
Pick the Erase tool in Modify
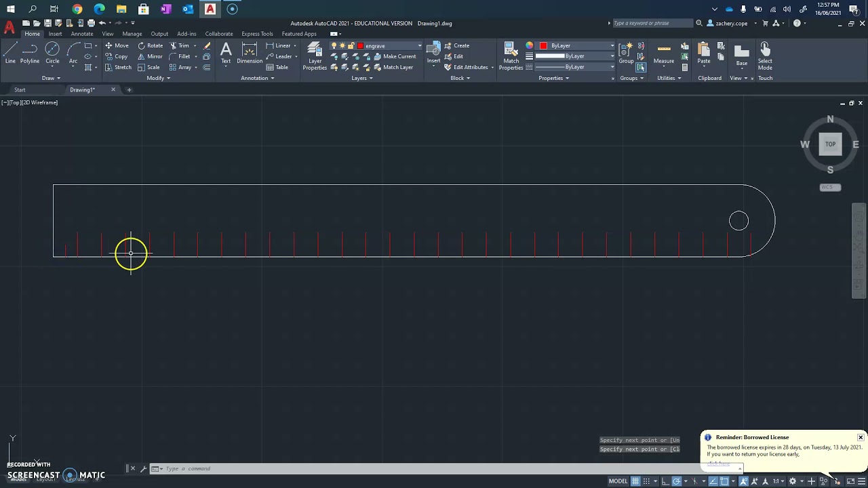[x=207, y=45]
